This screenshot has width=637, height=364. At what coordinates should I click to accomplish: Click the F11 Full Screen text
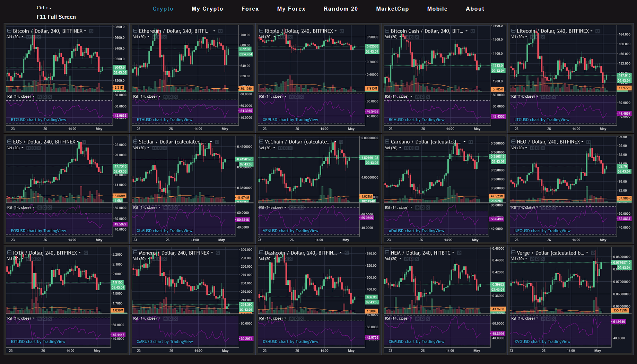click(56, 17)
